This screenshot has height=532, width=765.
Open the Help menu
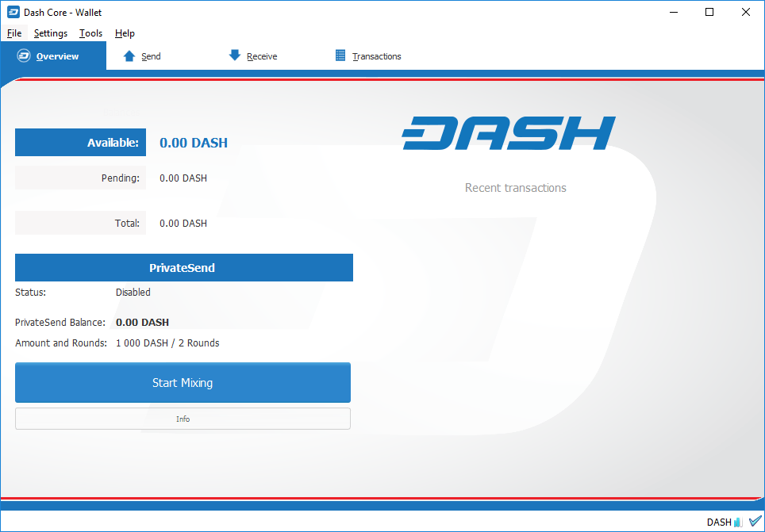(125, 33)
